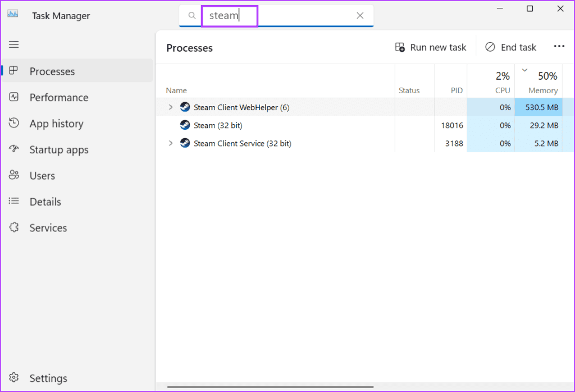Click memory value 29.2 MB
This screenshot has width=575, height=392.
544,125
